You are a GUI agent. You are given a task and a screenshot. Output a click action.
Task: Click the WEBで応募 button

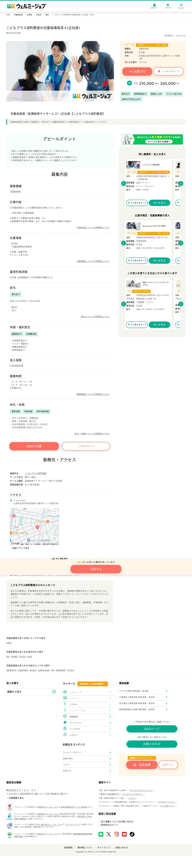pyautogui.click(x=34, y=446)
